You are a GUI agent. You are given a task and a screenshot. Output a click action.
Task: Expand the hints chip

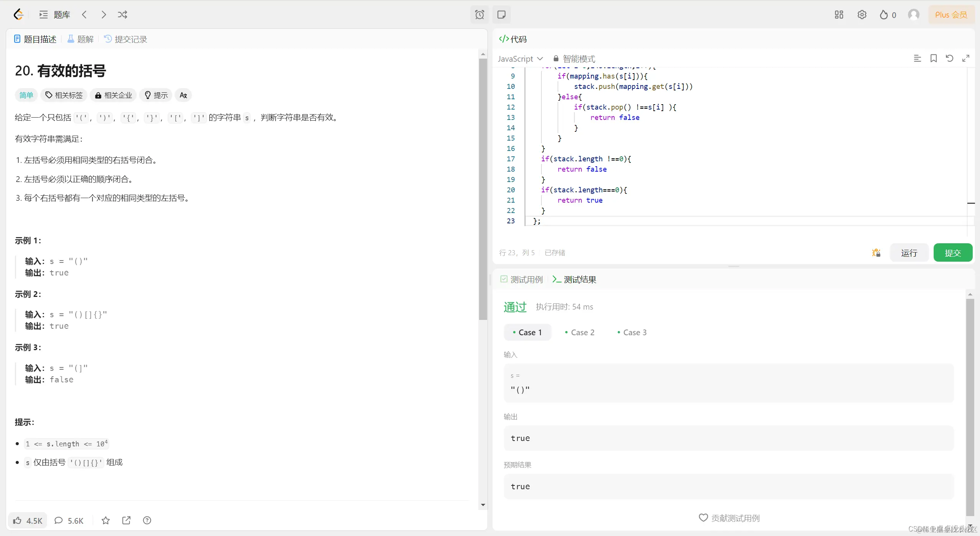click(156, 95)
